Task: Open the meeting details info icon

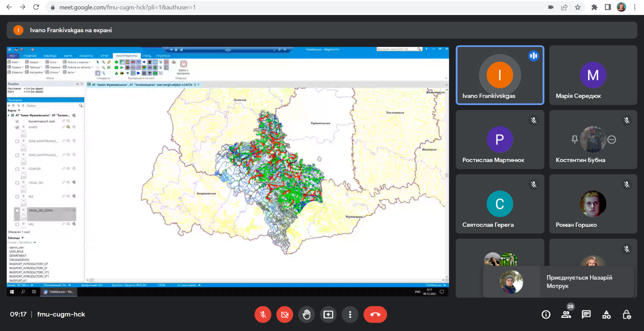Action: pos(546,315)
